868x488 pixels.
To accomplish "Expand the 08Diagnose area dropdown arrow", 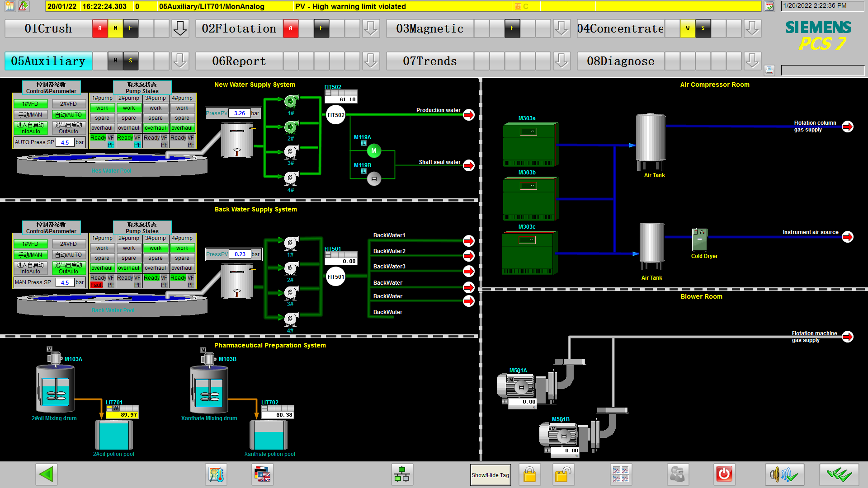I will (752, 61).
